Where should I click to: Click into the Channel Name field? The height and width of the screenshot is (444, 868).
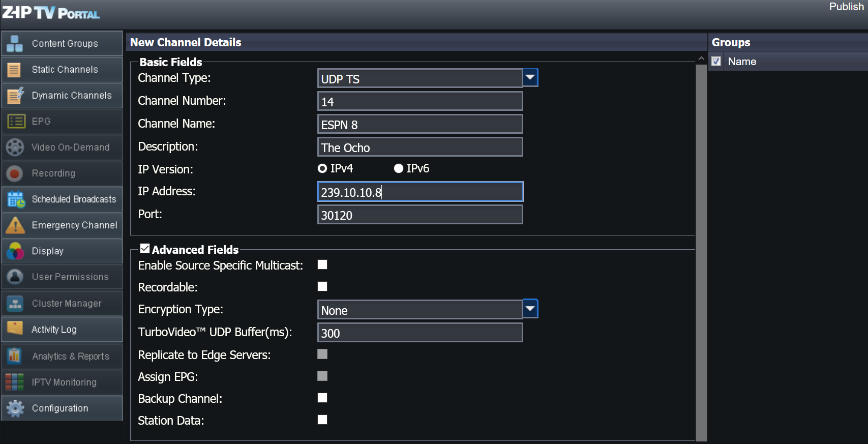pyautogui.click(x=420, y=125)
